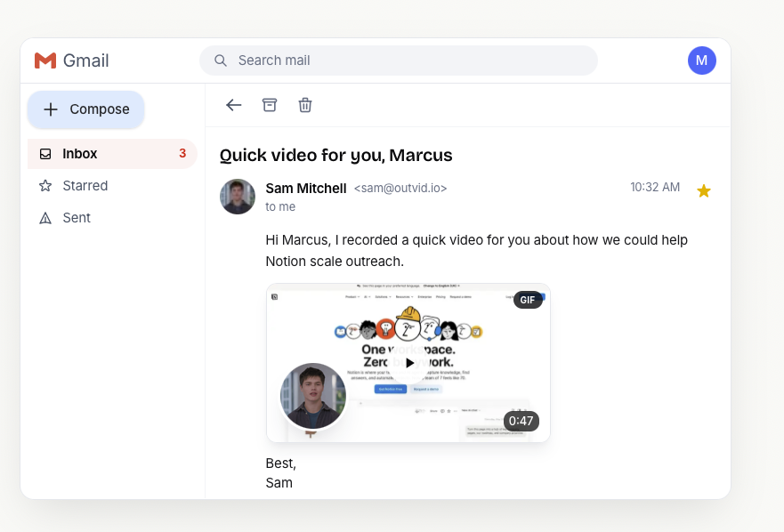Play the video thumbnail
The height and width of the screenshot is (532, 784).
click(408, 363)
